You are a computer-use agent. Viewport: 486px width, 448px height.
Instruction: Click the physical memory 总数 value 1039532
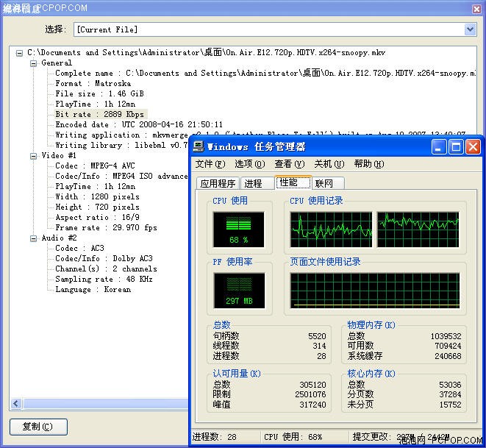446,336
